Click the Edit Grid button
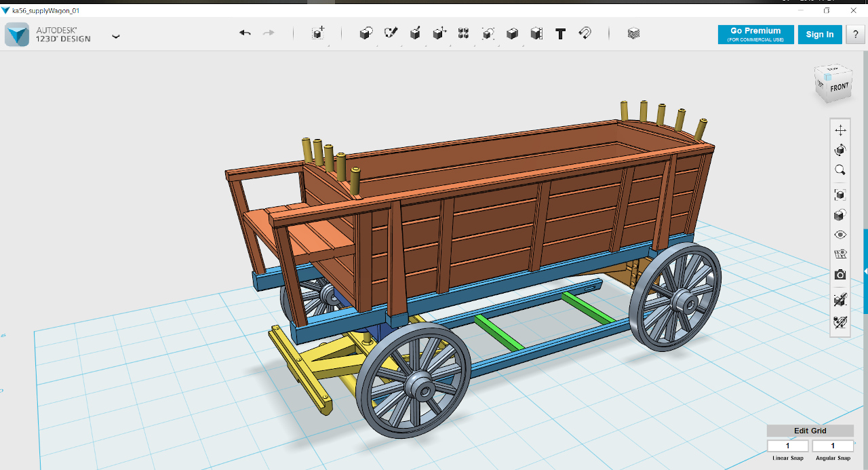The image size is (868, 470). pyautogui.click(x=810, y=431)
